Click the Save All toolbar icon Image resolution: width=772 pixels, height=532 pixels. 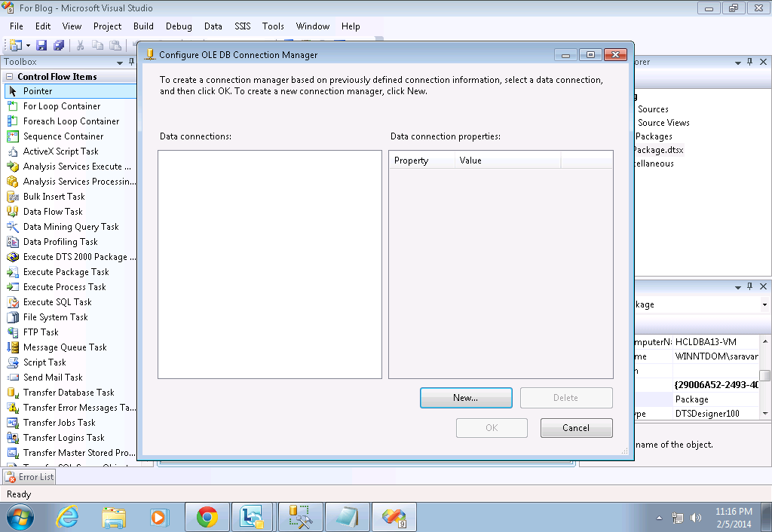59,44
